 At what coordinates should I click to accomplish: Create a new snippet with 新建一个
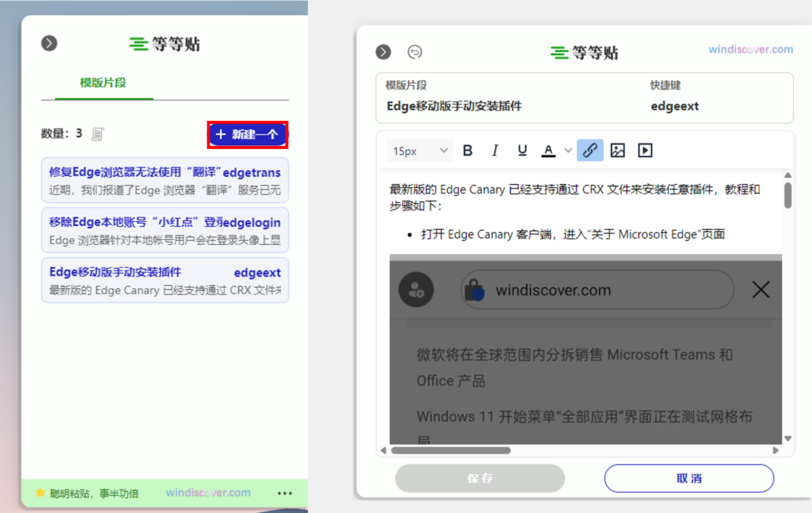248,135
